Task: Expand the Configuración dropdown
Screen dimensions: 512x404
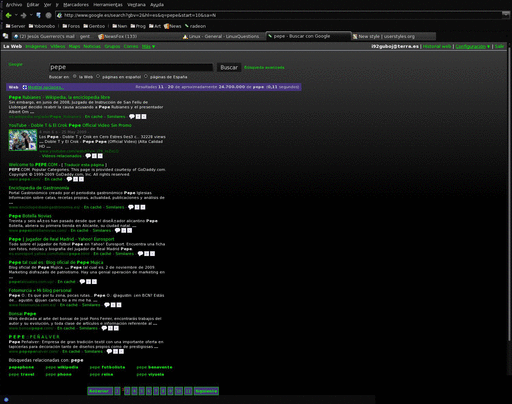Action: (473, 46)
